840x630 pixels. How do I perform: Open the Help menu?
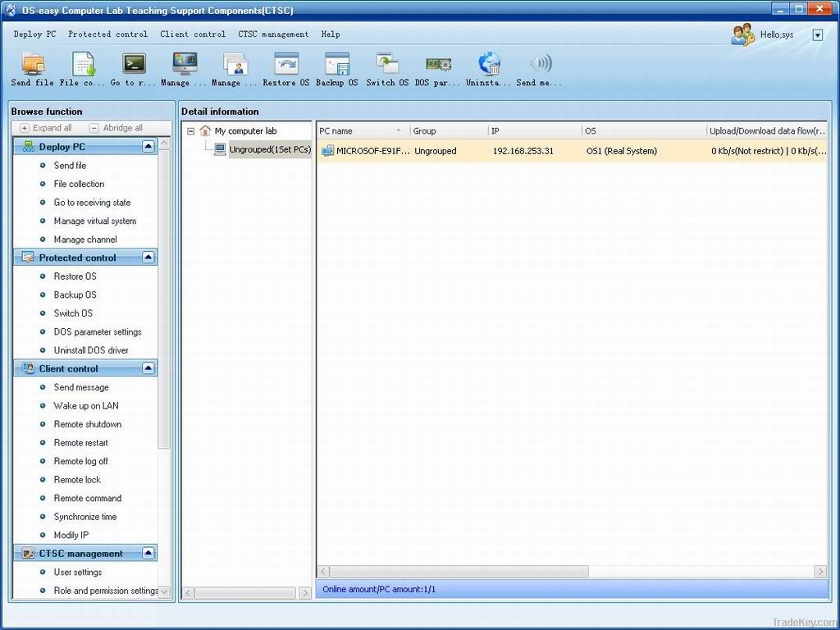click(331, 34)
